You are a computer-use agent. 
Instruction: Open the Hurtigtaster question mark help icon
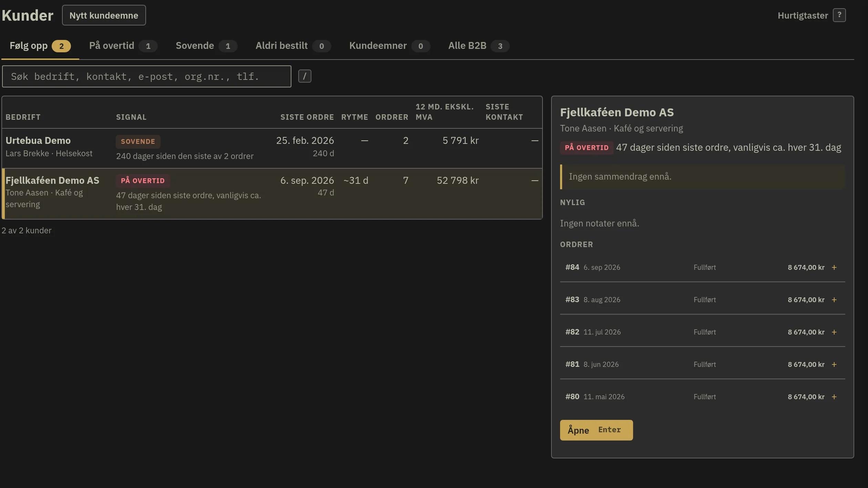coord(839,15)
